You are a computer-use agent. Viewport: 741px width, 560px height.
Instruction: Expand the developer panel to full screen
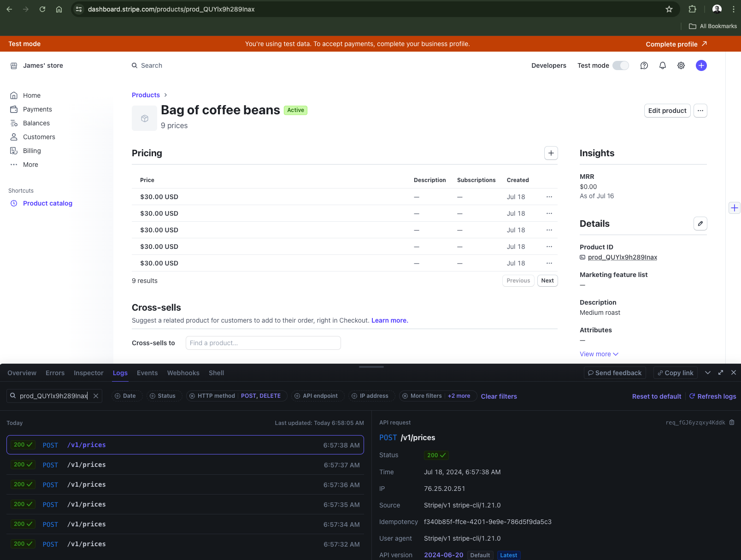point(721,373)
